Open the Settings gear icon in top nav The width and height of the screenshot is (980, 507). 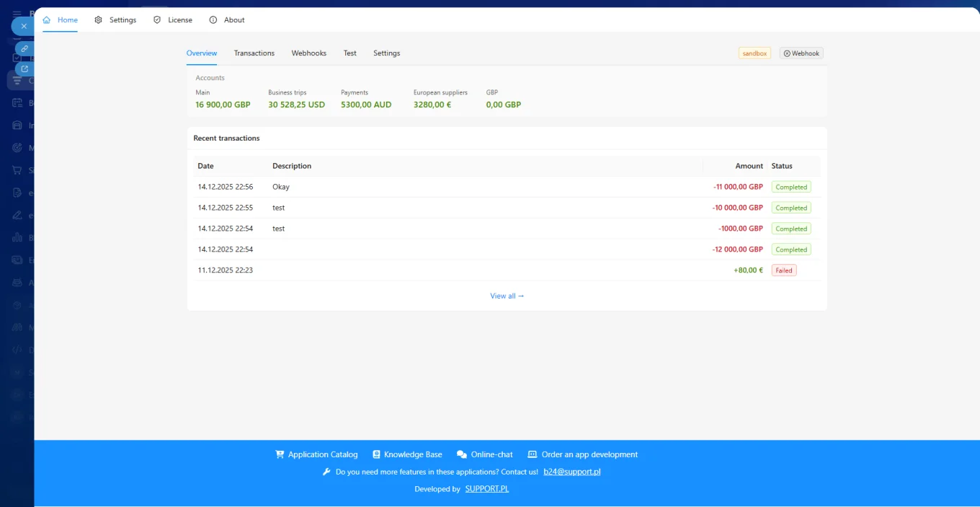click(x=99, y=19)
